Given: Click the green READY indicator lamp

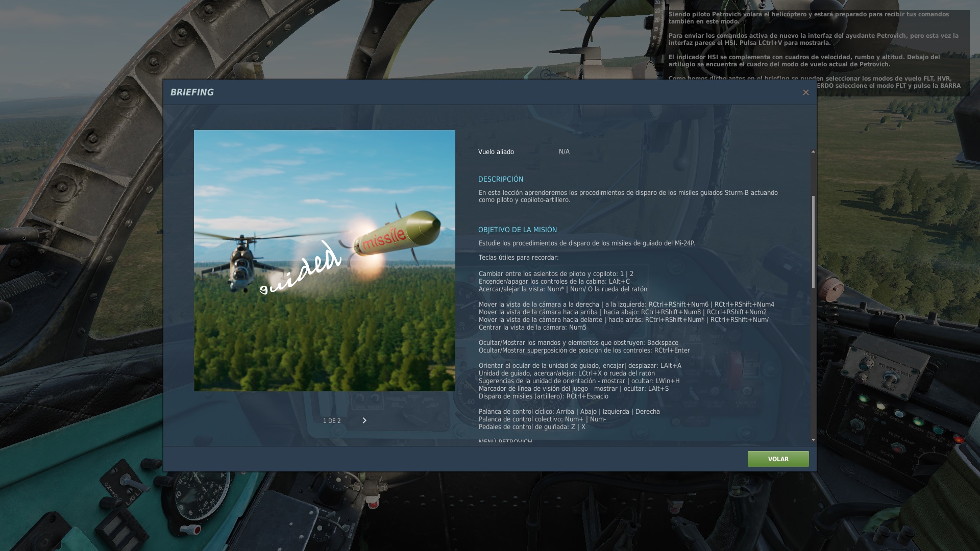Looking at the screenshot, I should (x=918, y=421).
